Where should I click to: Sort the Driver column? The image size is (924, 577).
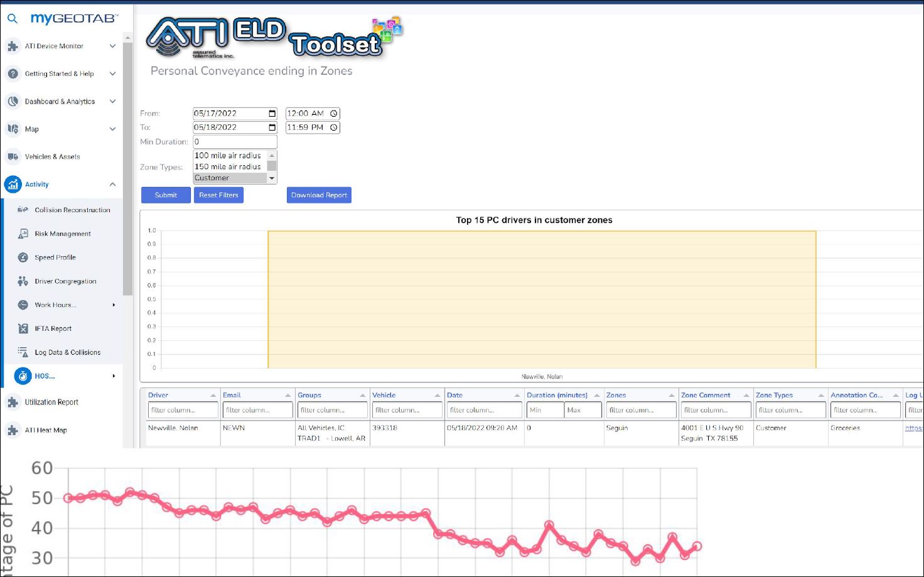tap(213, 396)
